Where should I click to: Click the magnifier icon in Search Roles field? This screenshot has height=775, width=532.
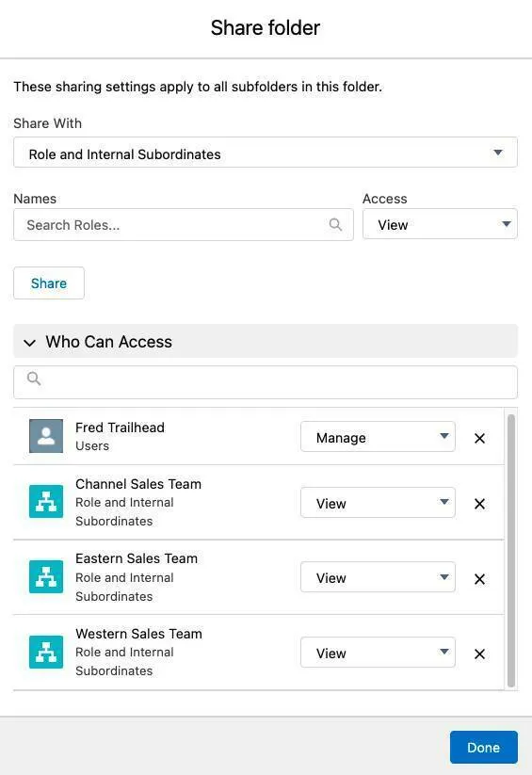click(x=335, y=224)
